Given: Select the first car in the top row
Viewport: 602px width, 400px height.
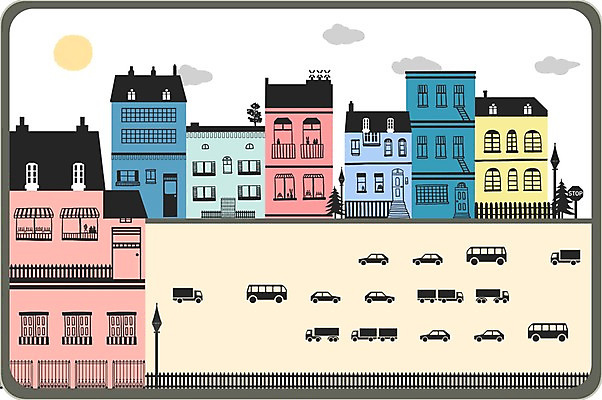Looking at the screenshot, I should (374, 259).
